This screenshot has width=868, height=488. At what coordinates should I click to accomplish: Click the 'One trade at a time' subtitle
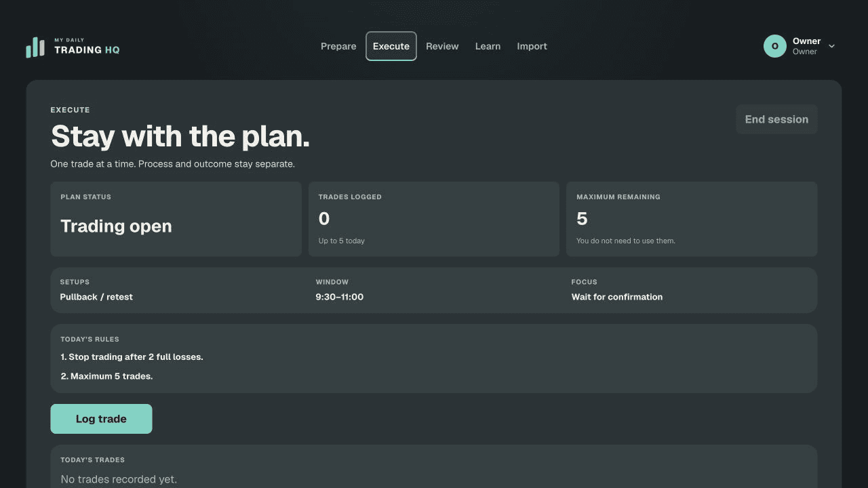172,164
